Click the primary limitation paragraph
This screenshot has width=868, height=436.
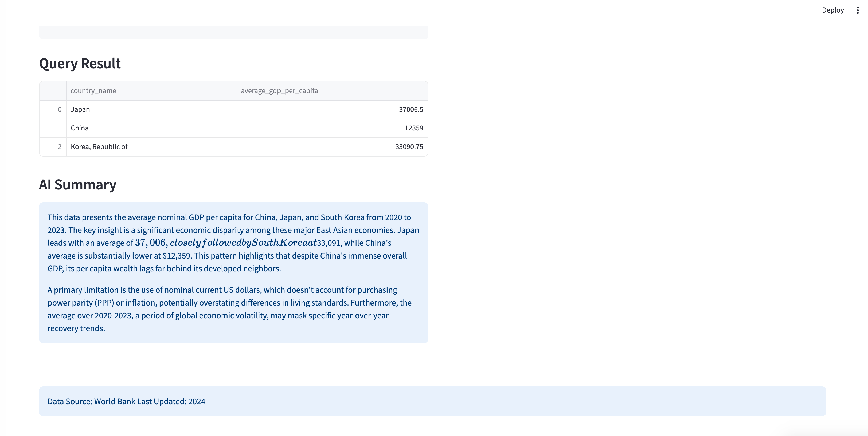coord(229,309)
